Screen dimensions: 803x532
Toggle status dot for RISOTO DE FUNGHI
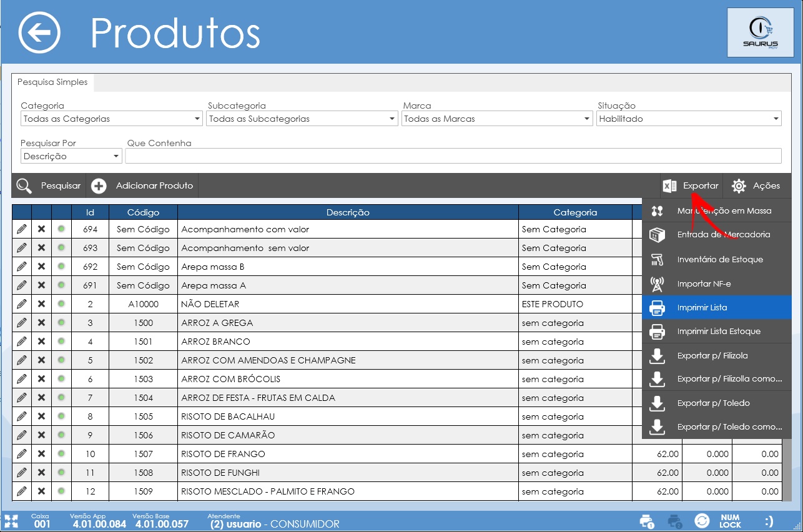61,473
